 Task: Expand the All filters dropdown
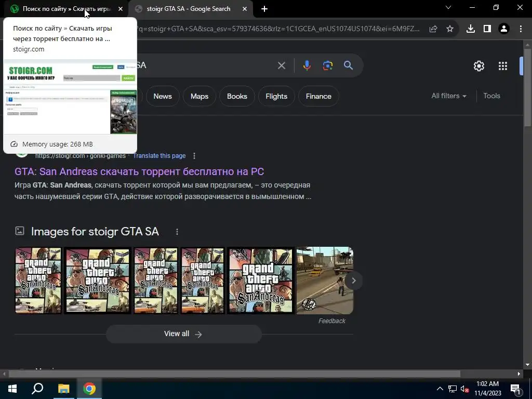click(448, 96)
